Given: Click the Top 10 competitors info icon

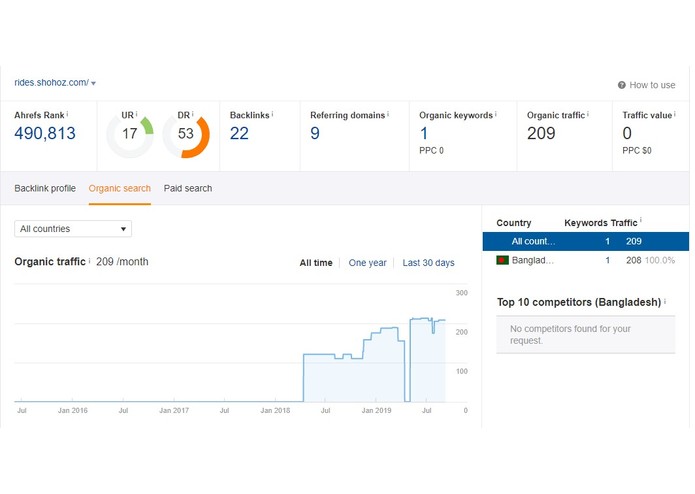Looking at the screenshot, I should click(665, 301).
